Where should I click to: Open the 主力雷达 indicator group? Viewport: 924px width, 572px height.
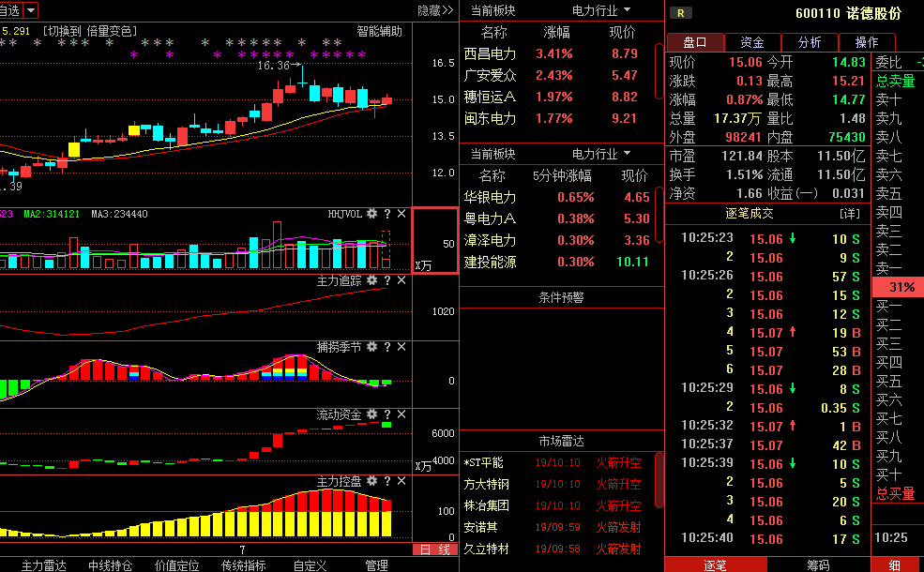(x=43, y=565)
